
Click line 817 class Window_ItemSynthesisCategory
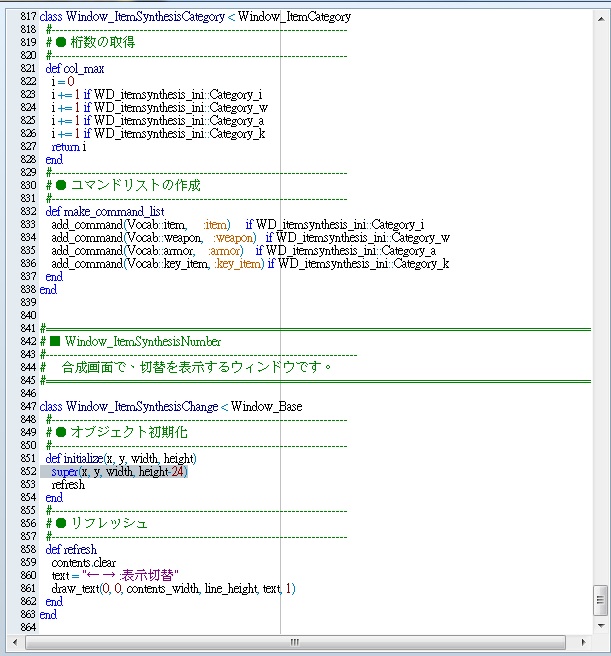coord(195,17)
